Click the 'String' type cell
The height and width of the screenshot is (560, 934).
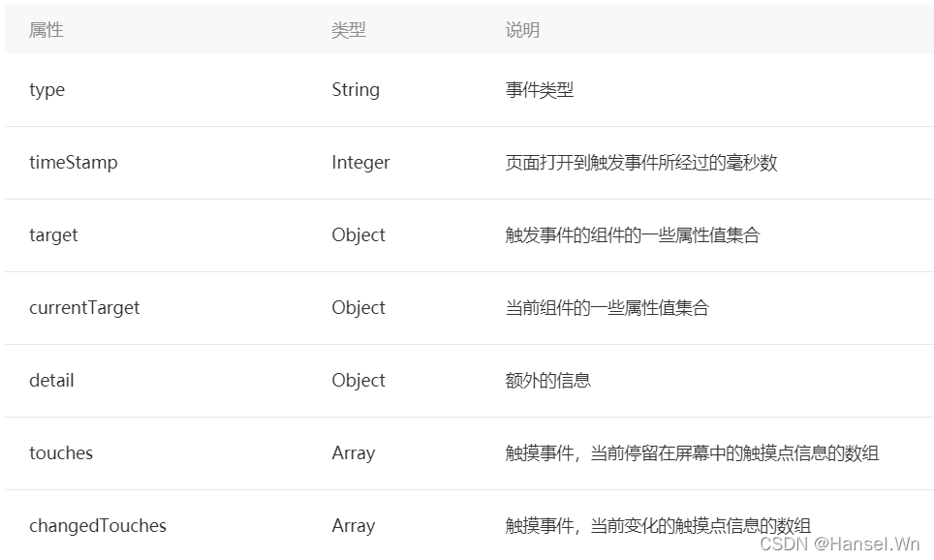[x=356, y=90]
